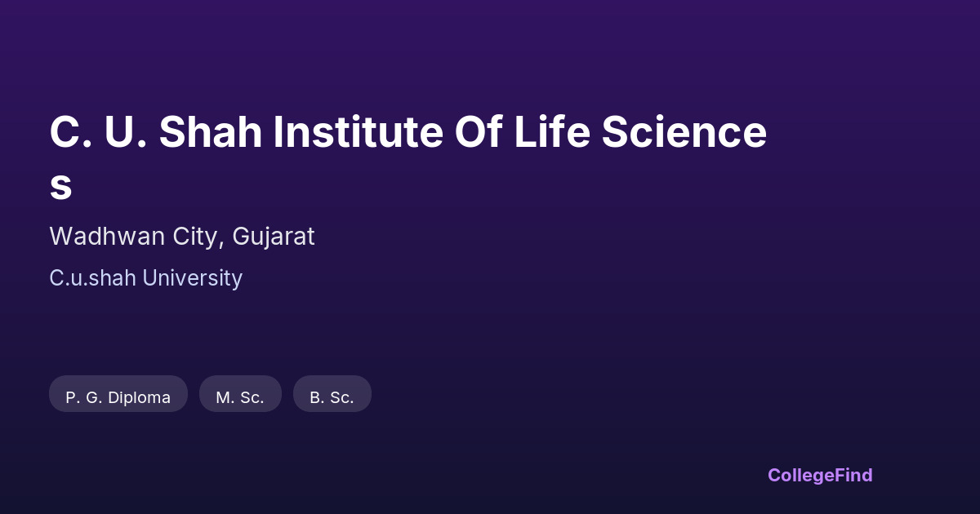This screenshot has width=980, height=514.
Task: Click the word "Science" in the heading
Action: [x=684, y=132]
